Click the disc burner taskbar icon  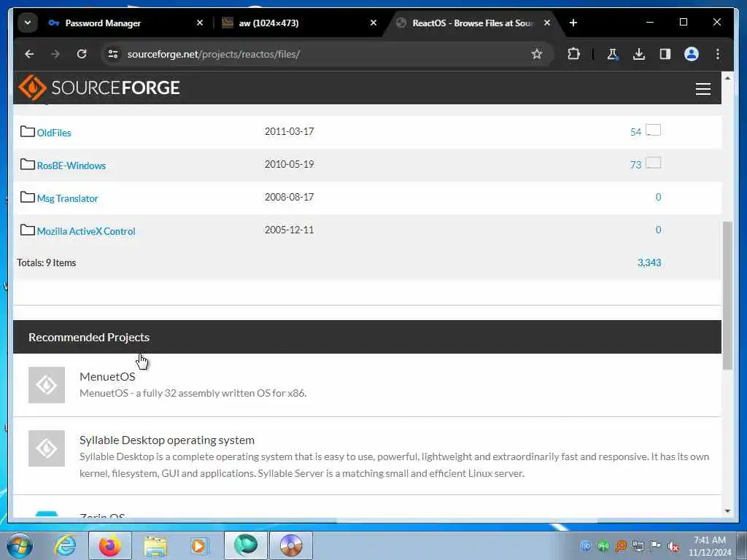coord(291,545)
